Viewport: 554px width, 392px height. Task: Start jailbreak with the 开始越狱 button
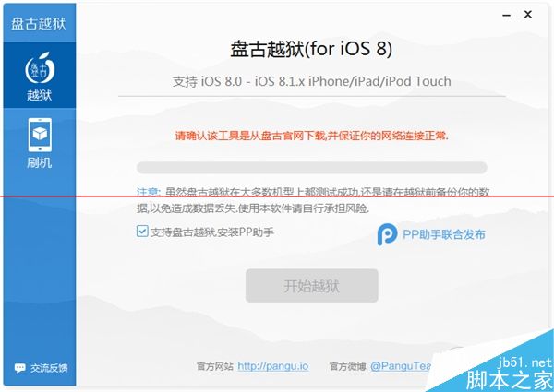click(312, 285)
